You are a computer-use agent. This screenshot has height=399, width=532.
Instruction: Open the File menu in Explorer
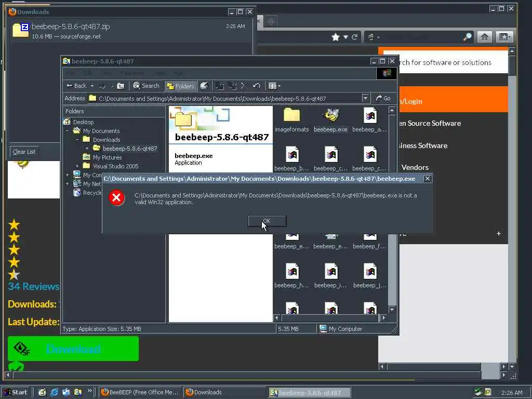tap(71, 73)
